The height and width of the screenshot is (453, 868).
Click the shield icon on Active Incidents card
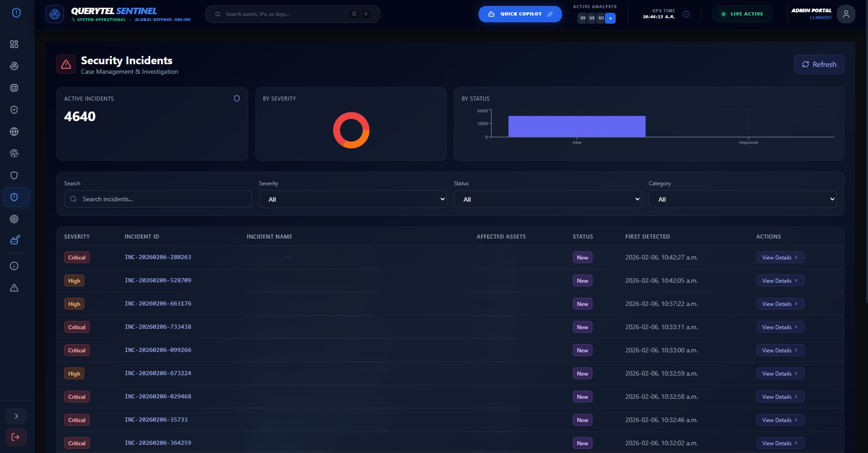pyautogui.click(x=236, y=98)
